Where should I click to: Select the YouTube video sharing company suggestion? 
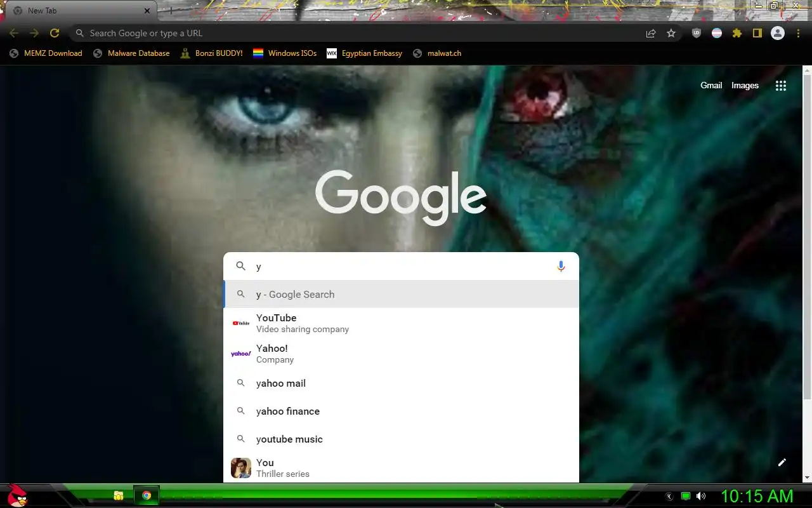click(401, 323)
